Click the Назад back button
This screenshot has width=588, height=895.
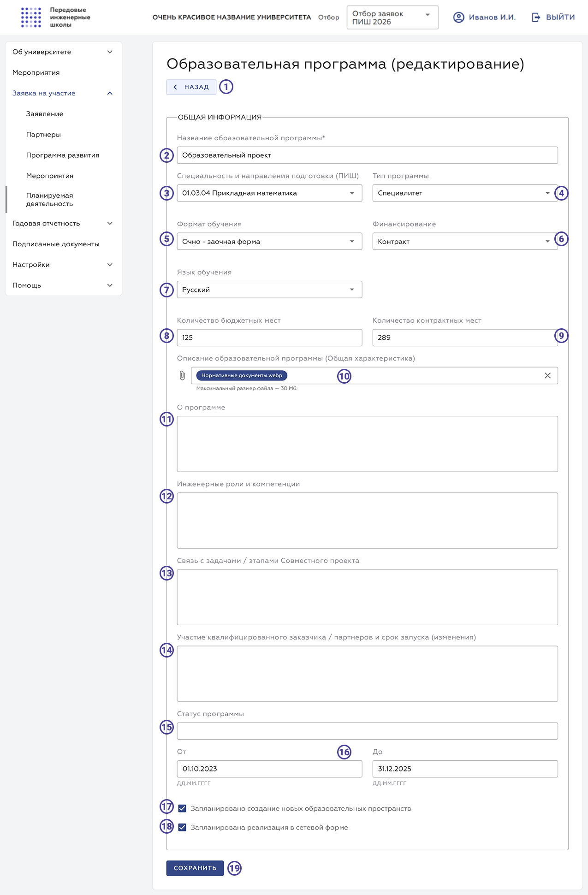[x=191, y=87]
